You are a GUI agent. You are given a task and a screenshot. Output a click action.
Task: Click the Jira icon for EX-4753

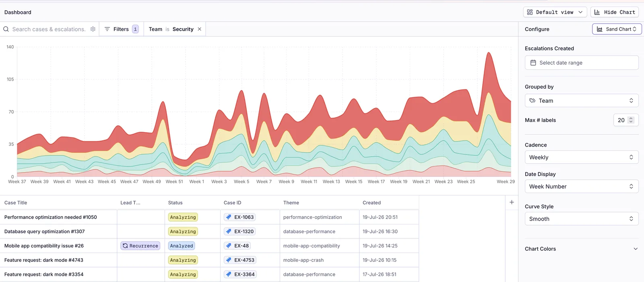(x=229, y=260)
